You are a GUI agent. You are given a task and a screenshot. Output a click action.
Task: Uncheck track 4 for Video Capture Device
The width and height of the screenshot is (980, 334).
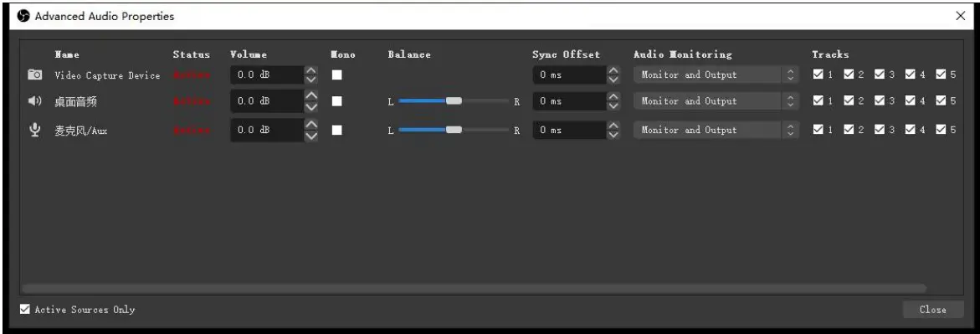[910, 75]
